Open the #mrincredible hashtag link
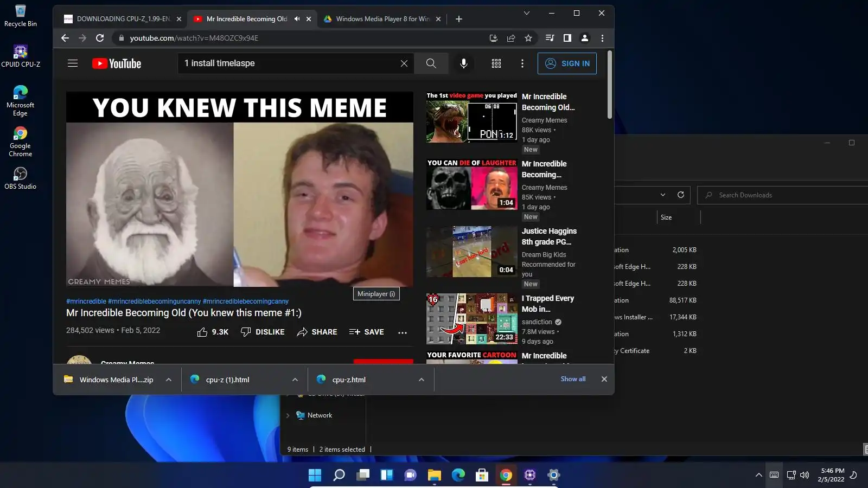 pos(86,301)
